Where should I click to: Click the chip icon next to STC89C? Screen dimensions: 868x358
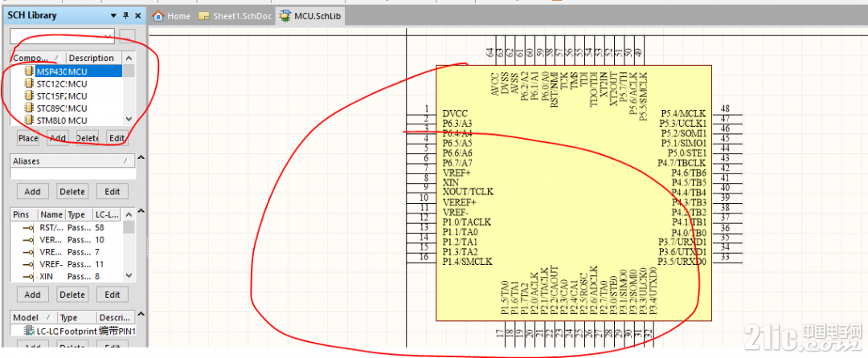29,108
